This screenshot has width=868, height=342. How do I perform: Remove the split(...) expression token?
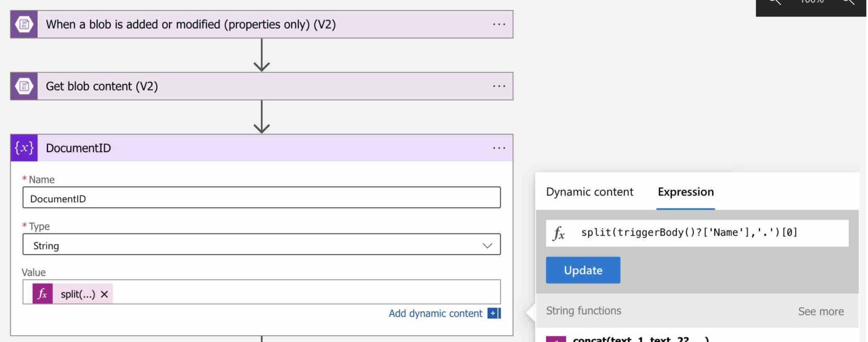[x=104, y=295]
